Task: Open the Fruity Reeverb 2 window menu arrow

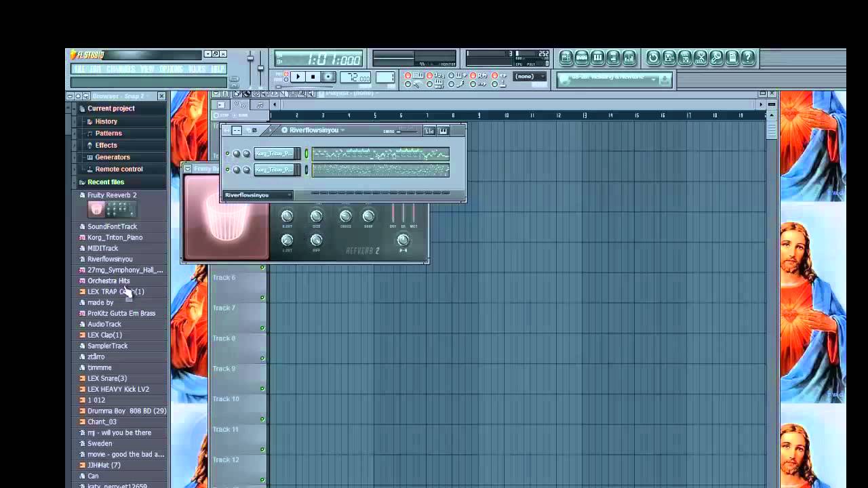Action: pyautogui.click(x=188, y=169)
